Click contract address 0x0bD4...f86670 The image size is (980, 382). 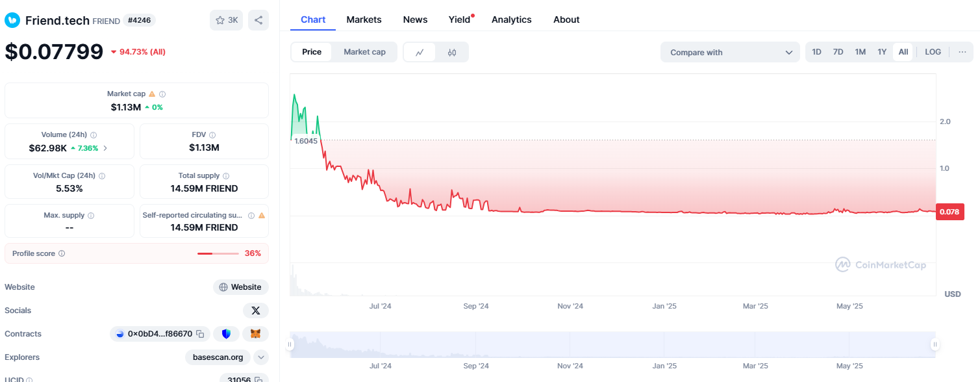pyautogui.click(x=160, y=334)
